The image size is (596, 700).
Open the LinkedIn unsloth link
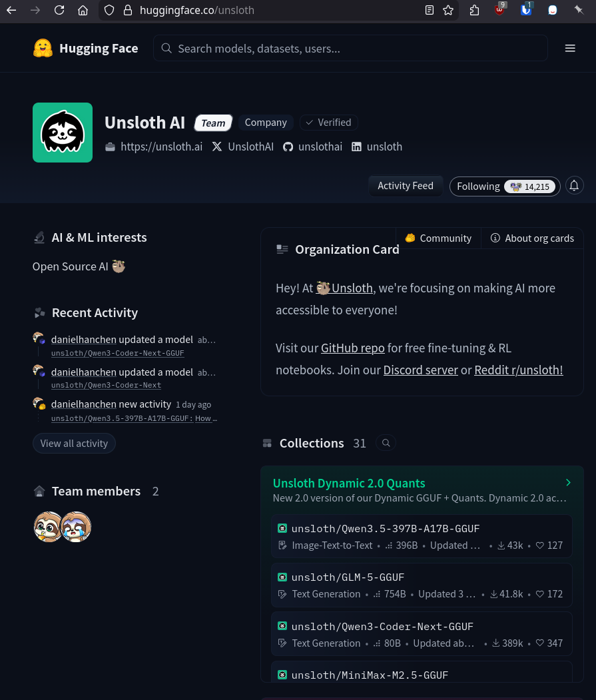[377, 147]
